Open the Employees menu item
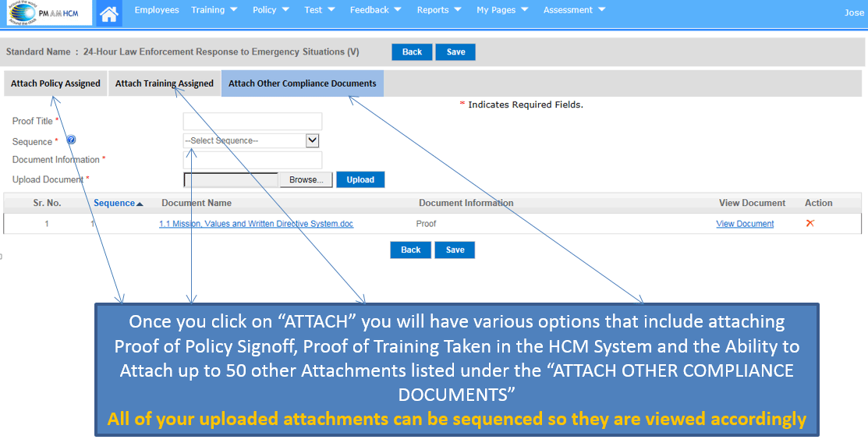 (x=157, y=10)
